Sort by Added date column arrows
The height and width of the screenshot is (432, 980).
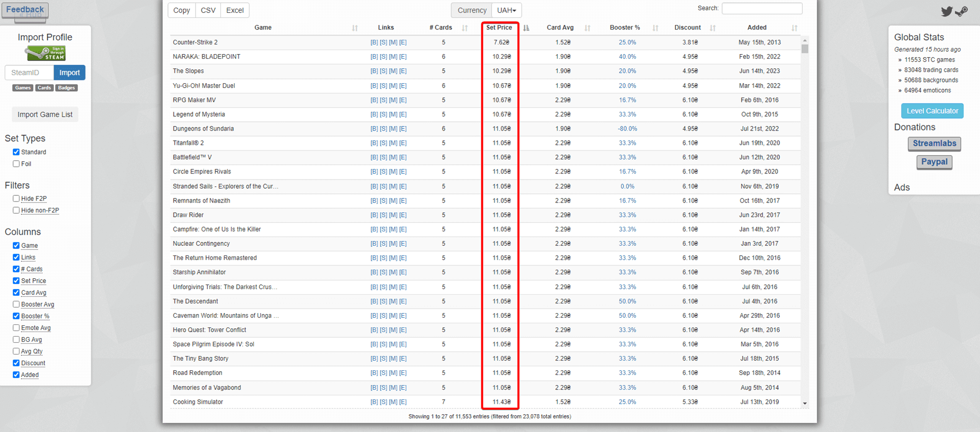[x=794, y=28]
